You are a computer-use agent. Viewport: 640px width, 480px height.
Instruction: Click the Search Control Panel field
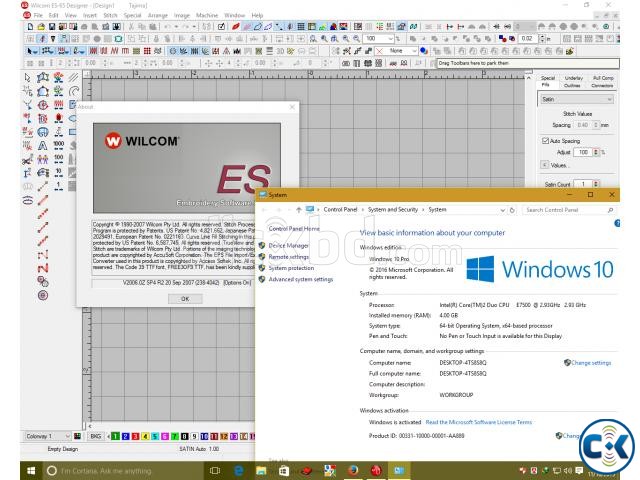coord(569,210)
